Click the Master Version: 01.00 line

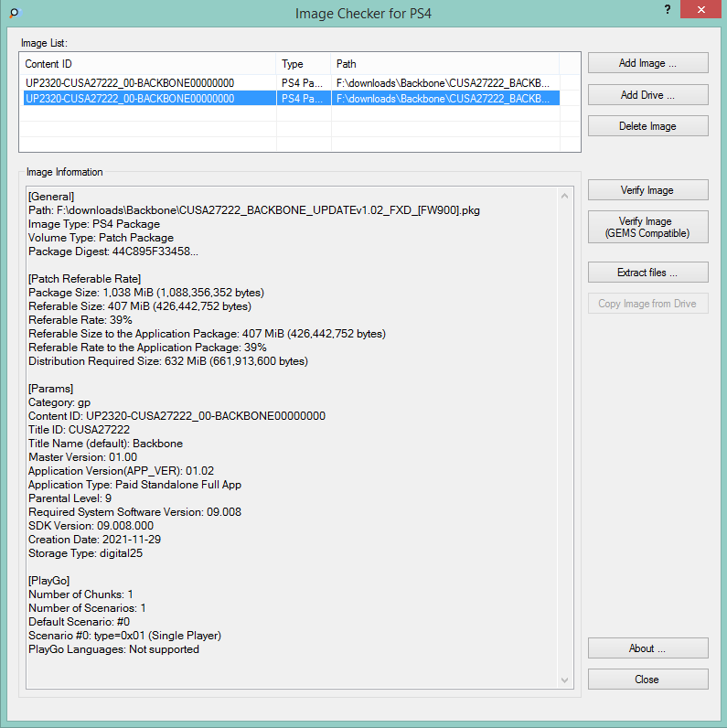pyautogui.click(x=82, y=457)
